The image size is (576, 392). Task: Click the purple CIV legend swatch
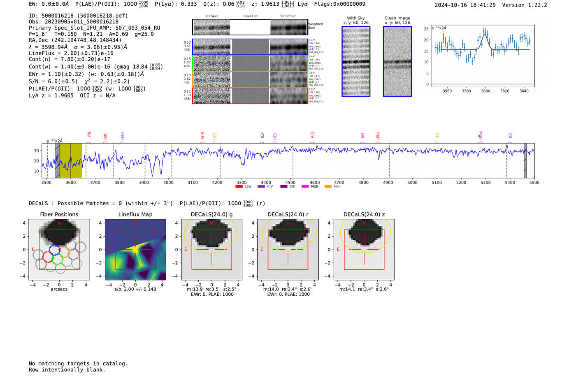(261, 187)
